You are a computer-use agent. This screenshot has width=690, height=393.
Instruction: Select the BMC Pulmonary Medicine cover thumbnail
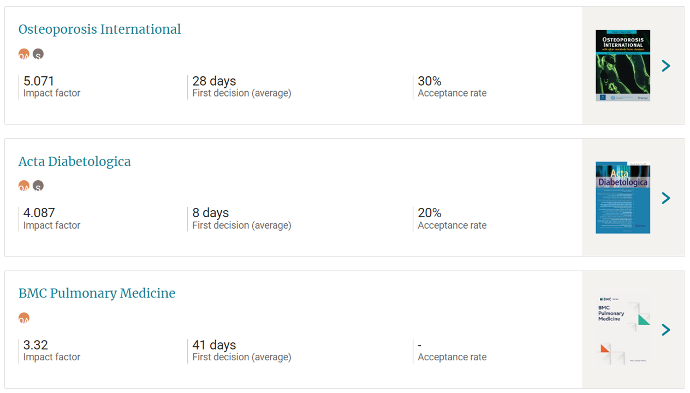point(623,330)
